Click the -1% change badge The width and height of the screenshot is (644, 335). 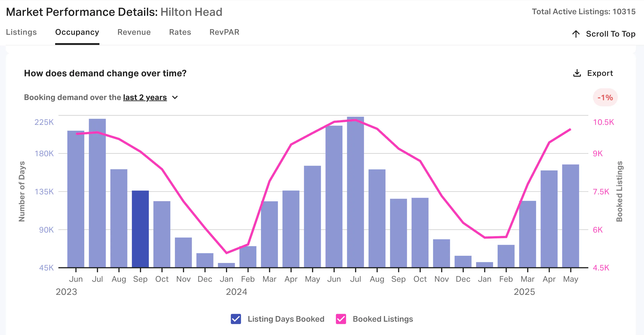(x=605, y=97)
